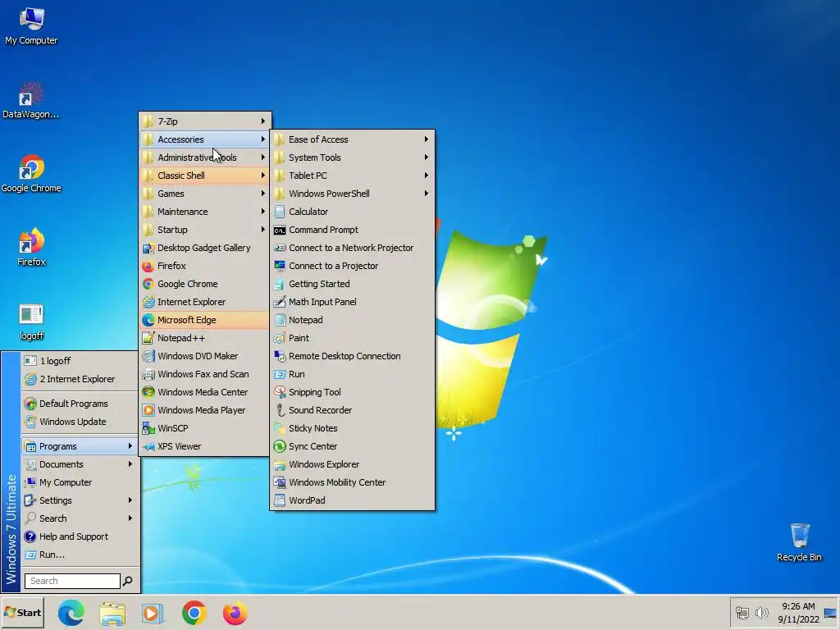This screenshot has height=630, width=840.
Task: Open Paint from Accessories
Action: pyautogui.click(x=353, y=338)
